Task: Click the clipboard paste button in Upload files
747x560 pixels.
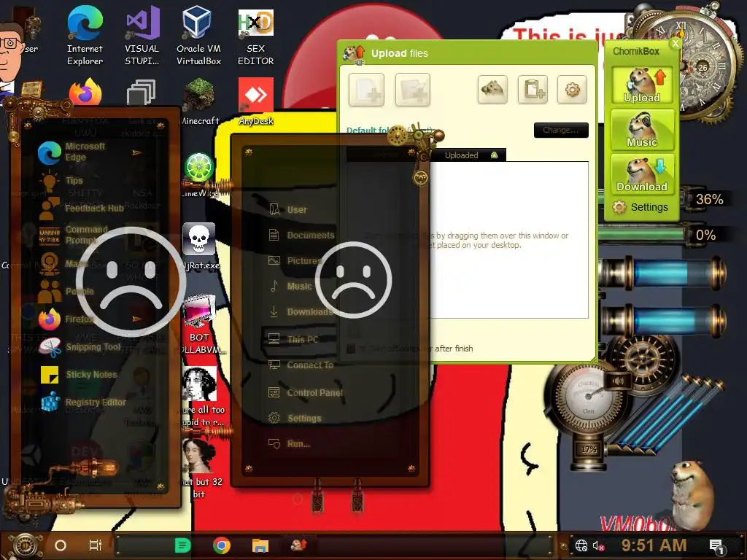Action: pyautogui.click(x=533, y=89)
